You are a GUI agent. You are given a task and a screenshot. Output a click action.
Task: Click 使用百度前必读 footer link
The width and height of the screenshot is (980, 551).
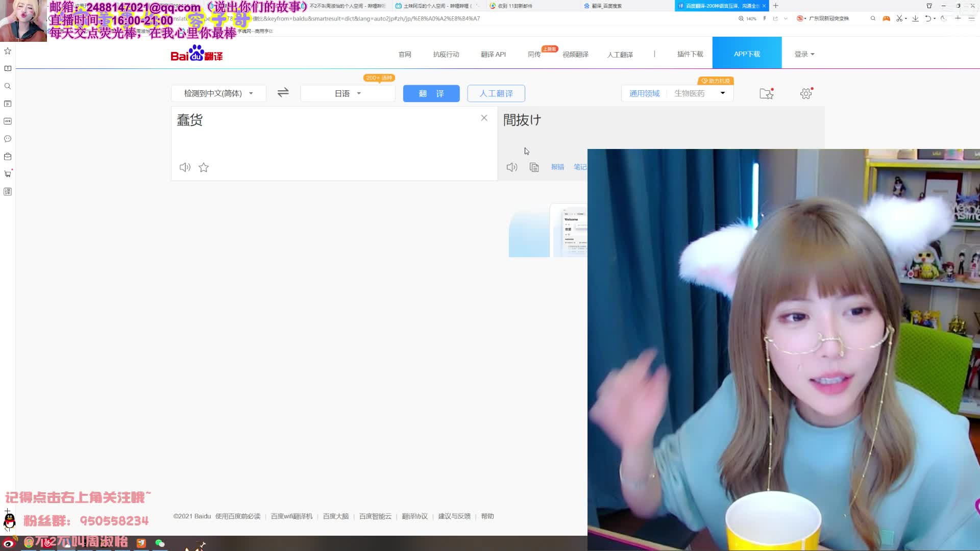click(238, 516)
